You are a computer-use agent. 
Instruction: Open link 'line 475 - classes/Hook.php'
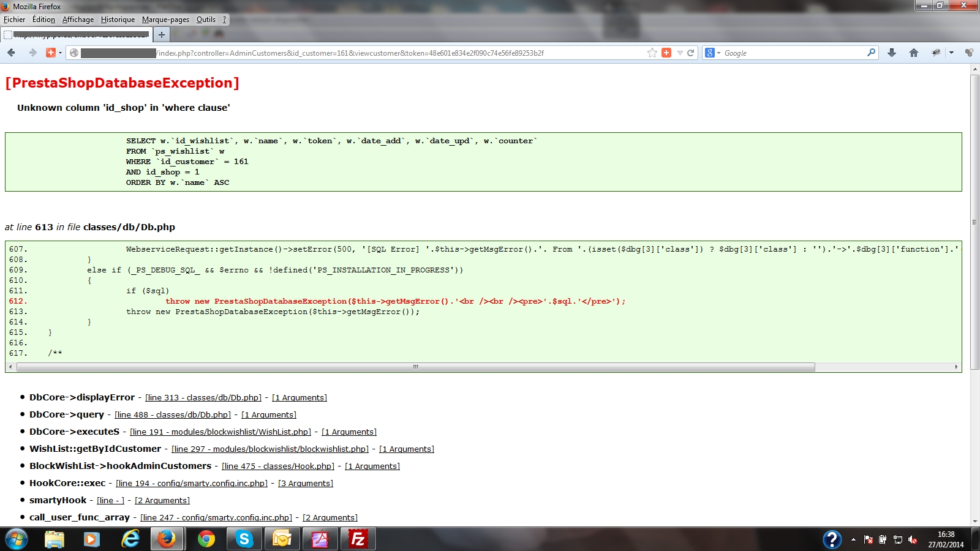(278, 466)
